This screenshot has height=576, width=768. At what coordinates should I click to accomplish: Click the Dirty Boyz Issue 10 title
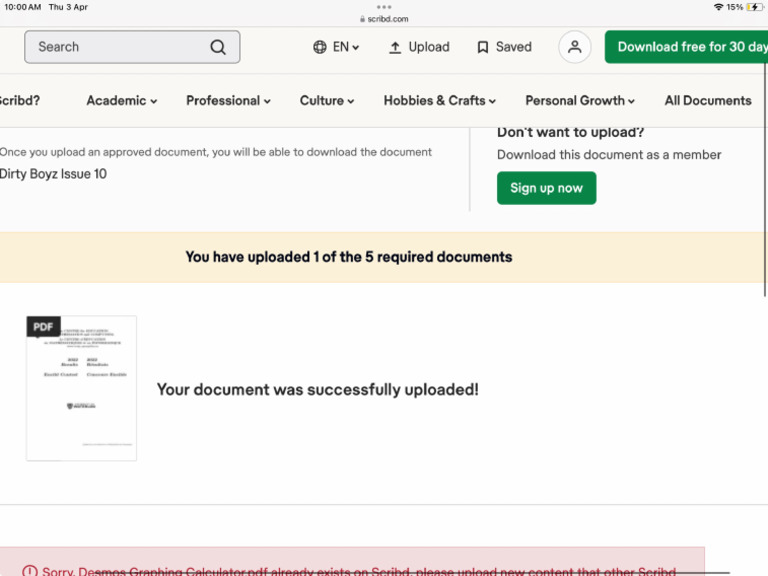(53, 174)
